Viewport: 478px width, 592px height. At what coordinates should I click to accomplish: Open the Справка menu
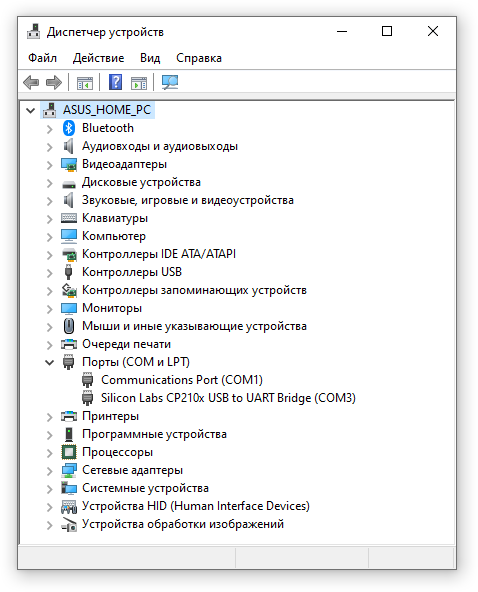[199, 58]
